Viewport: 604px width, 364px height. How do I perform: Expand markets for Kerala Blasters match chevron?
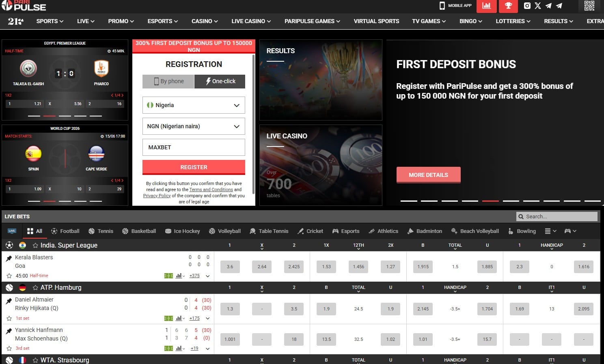click(x=207, y=276)
